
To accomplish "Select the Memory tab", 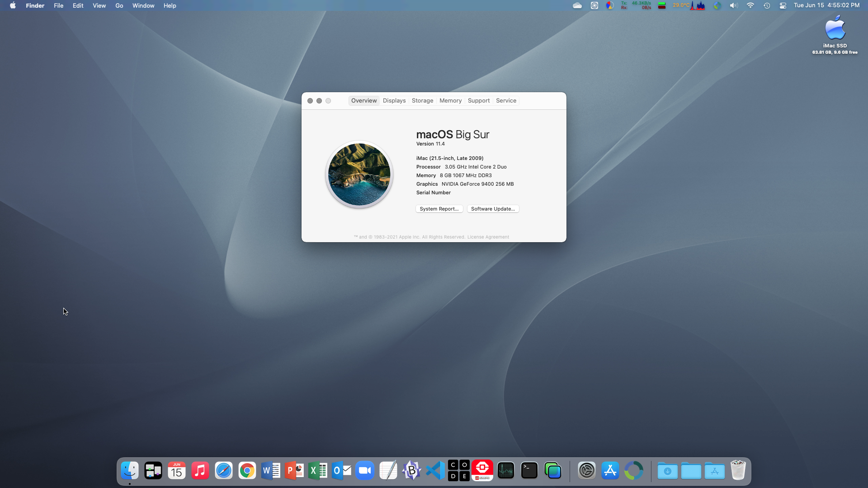I will click(450, 101).
